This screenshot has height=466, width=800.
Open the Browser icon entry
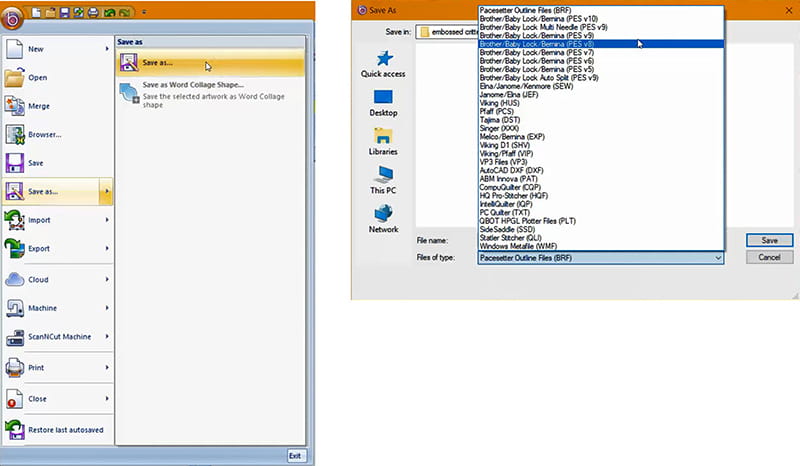(15, 134)
